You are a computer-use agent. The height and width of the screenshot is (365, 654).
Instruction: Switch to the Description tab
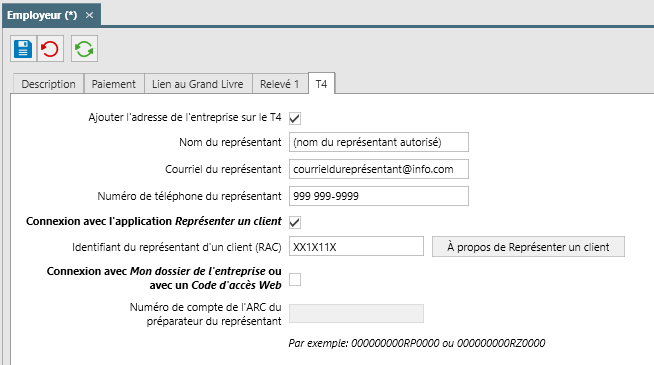click(x=48, y=84)
